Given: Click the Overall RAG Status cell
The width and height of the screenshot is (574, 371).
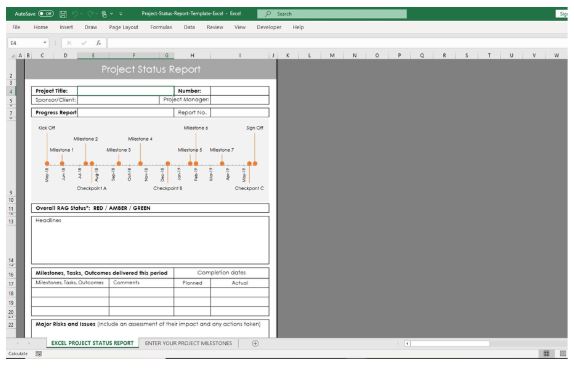Looking at the screenshot, I should 150,208.
